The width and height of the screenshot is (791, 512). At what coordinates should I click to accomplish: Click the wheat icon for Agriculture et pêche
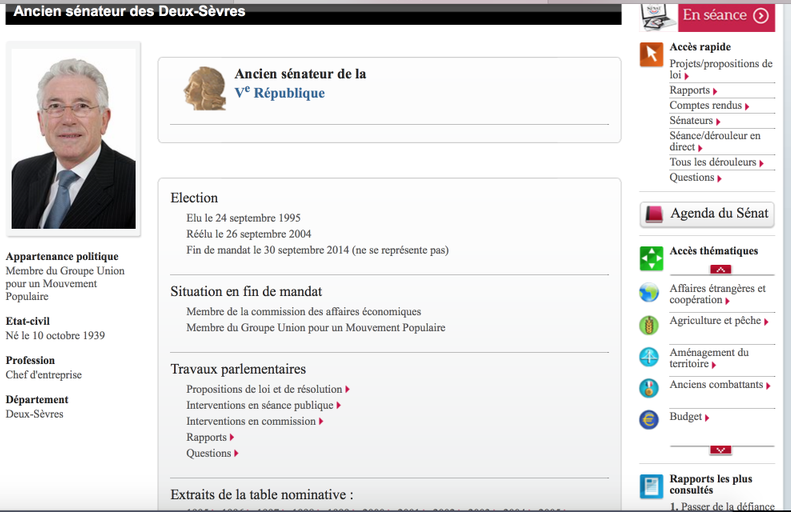649,325
